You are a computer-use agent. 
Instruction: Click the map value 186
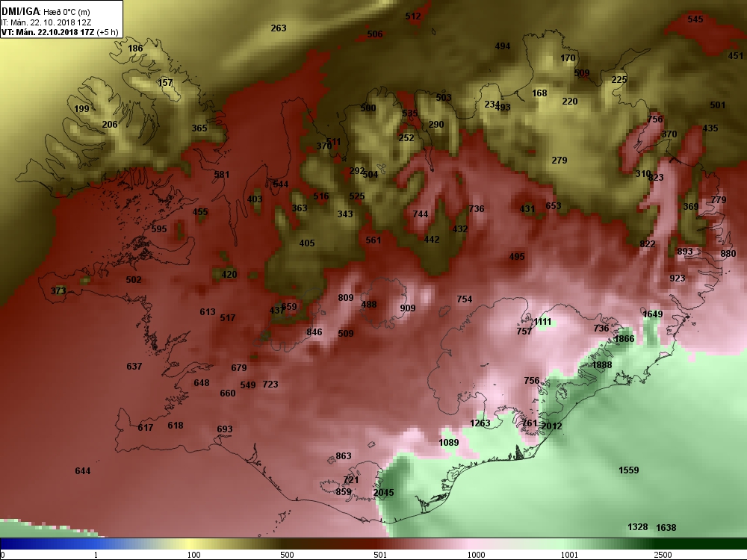click(135, 48)
